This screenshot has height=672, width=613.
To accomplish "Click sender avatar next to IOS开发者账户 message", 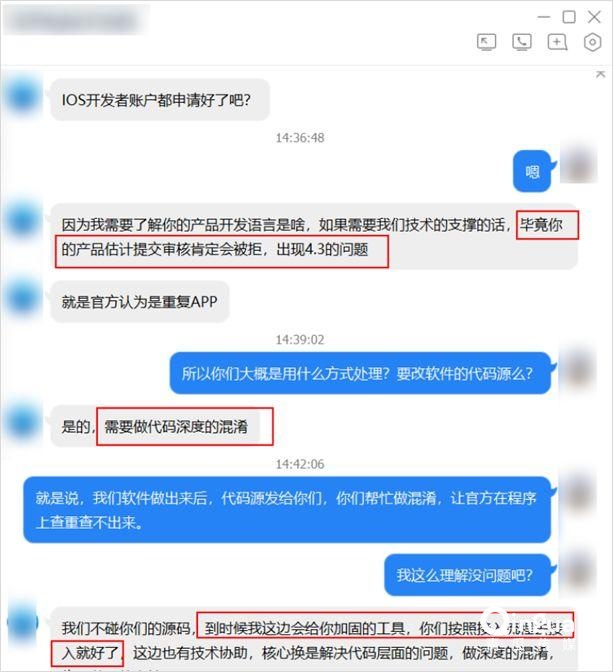I will (23, 96).
